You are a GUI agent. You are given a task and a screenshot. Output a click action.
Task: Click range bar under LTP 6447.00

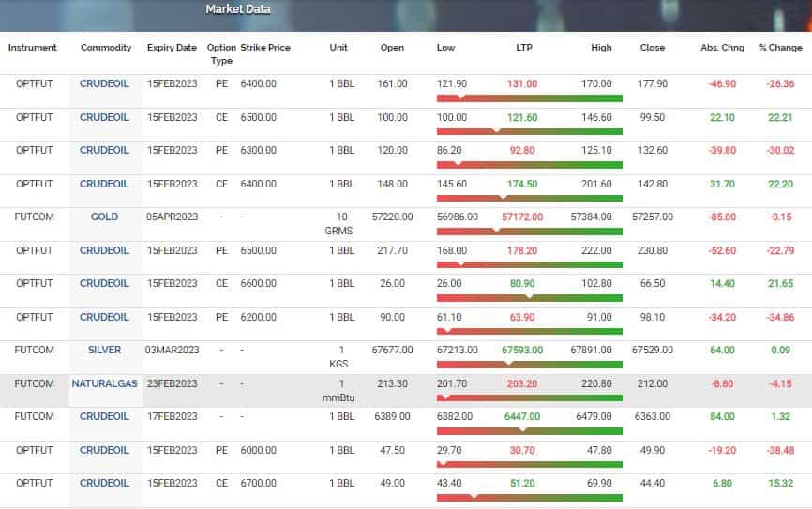529,431
